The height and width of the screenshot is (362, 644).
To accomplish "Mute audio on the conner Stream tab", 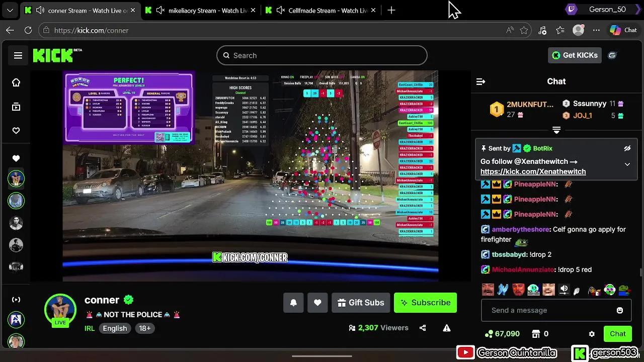I will tap(40, 10).
